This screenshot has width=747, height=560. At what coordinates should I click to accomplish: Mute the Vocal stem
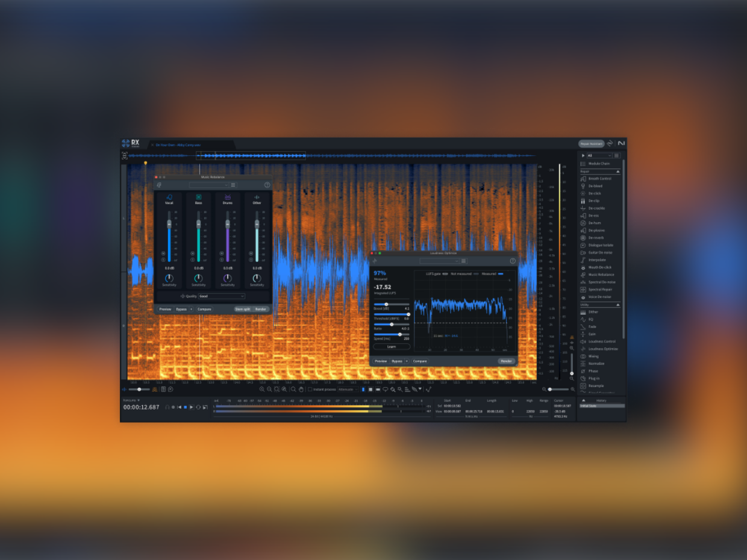[x=163, y=254]
